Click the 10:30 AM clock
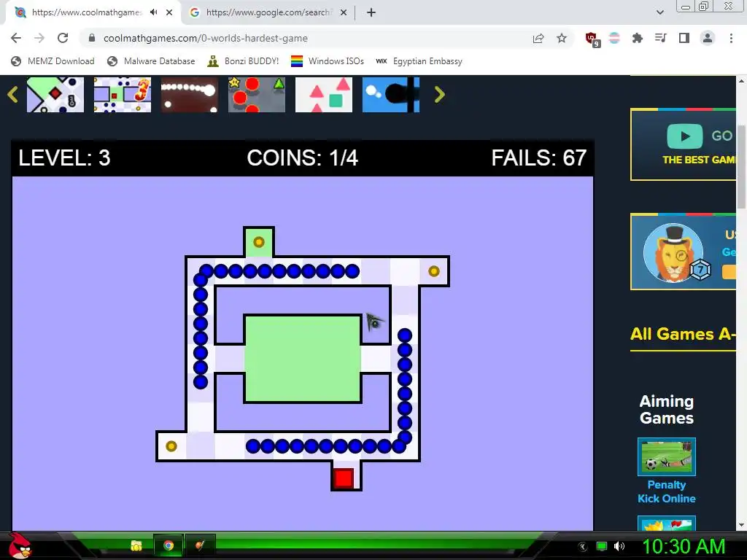Viewport: 747px width, 560px height. click(x=684, y=547)
